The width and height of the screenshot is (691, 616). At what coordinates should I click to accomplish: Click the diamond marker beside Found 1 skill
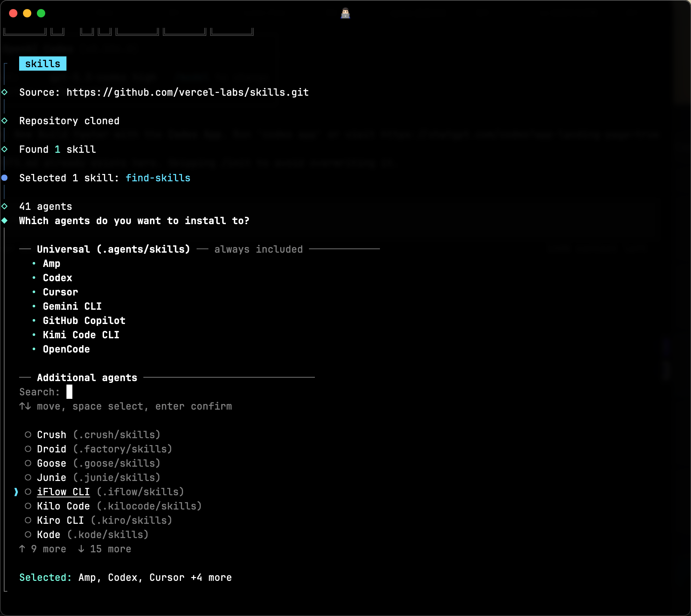(5, 149)
